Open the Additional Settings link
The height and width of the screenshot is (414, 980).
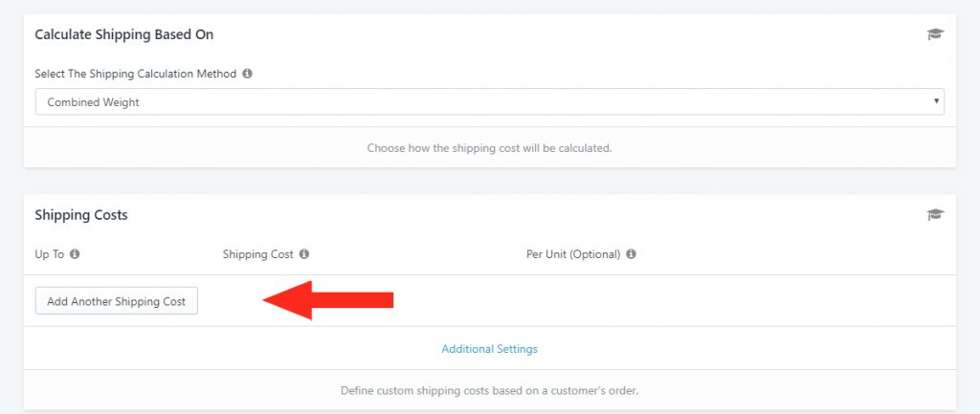coord(489,348)
